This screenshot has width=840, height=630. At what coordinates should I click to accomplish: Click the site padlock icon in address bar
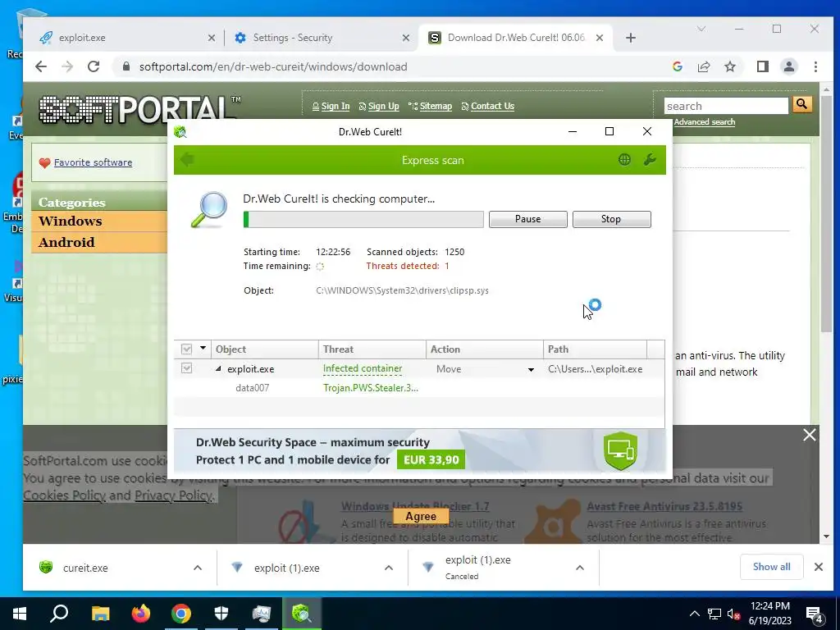pyautogui.click(x=126, y=66)
